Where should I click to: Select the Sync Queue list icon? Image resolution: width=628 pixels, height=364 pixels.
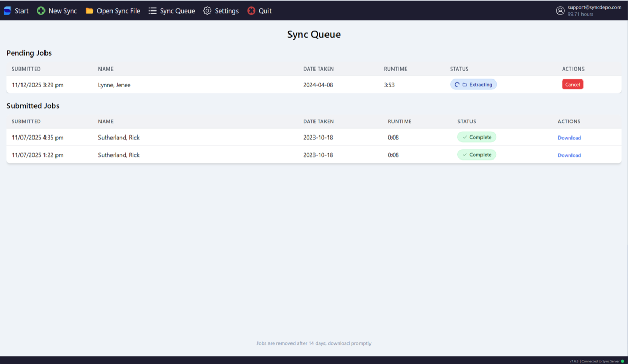click(152, 10)
